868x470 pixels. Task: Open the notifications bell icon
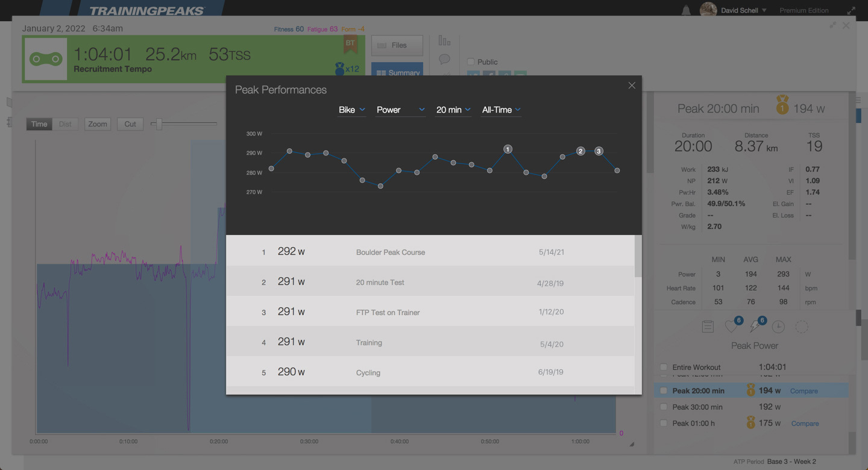[687, 10]
